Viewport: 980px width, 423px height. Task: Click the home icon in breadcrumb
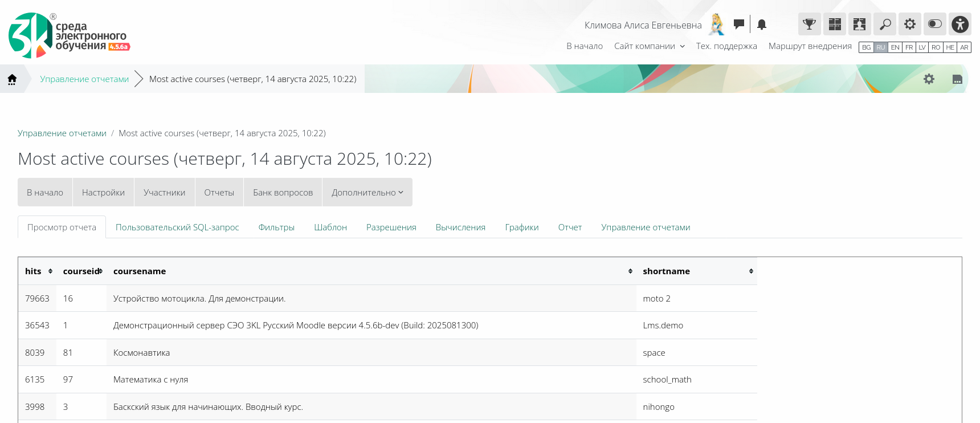[12, 79]
